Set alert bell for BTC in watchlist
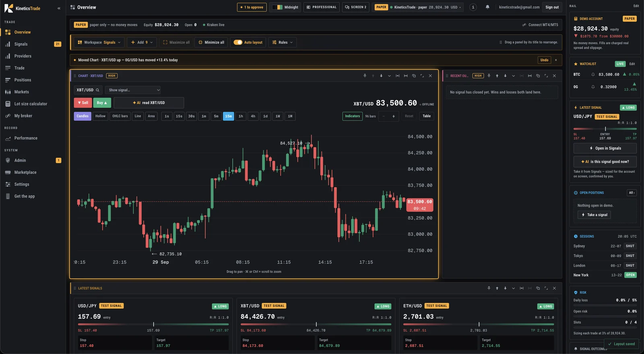644x354 pixels. (x=593, y=74)
